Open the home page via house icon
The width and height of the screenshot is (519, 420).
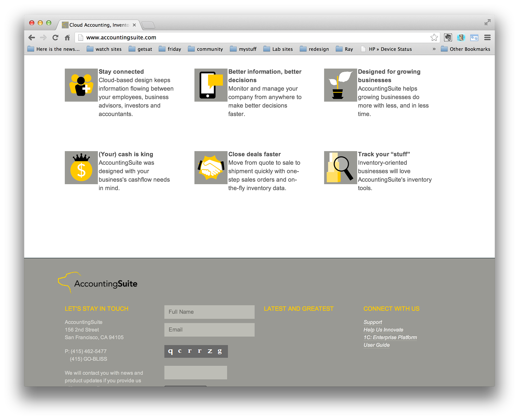tap(67, 38)
